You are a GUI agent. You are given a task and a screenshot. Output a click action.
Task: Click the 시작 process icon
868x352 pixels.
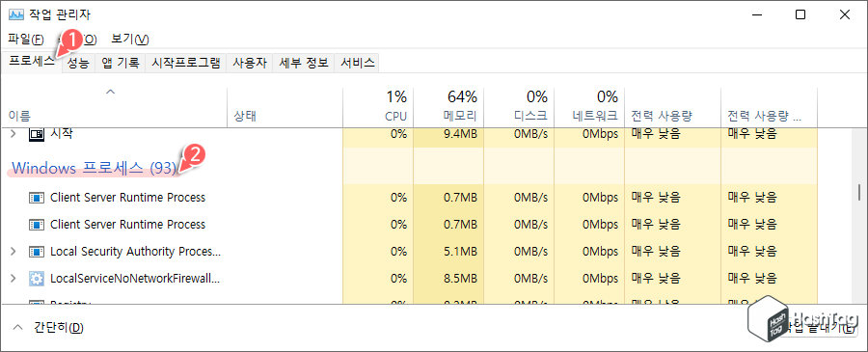36,133
